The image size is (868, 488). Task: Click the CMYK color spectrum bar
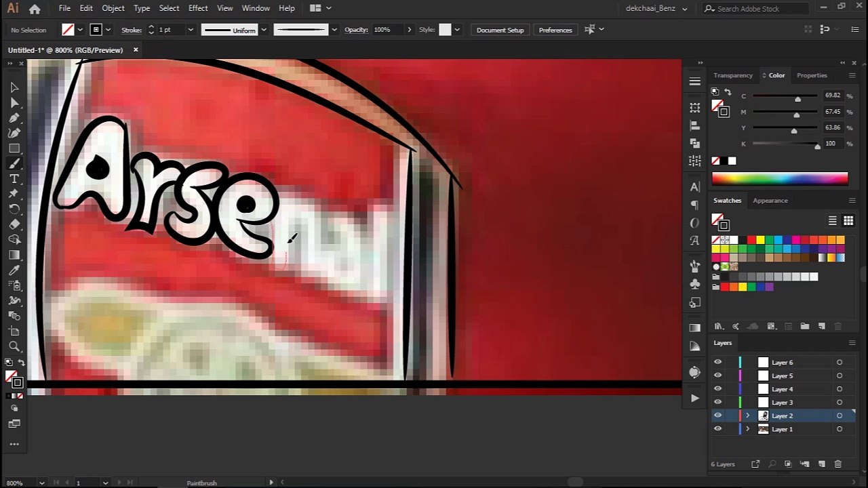coord(780,179)
